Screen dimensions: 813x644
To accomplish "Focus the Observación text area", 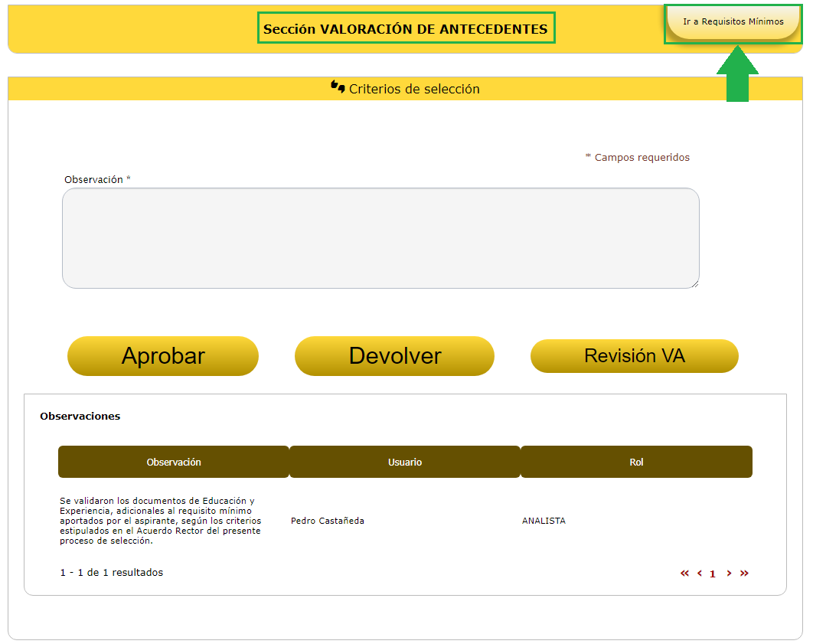I will (x=380, y=238).
